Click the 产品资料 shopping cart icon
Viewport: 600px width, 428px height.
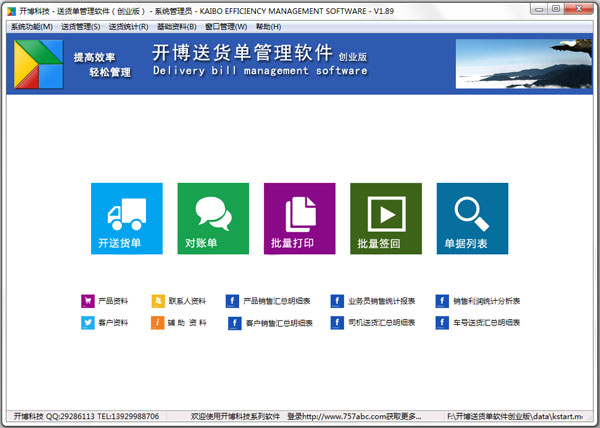[86, 300]
